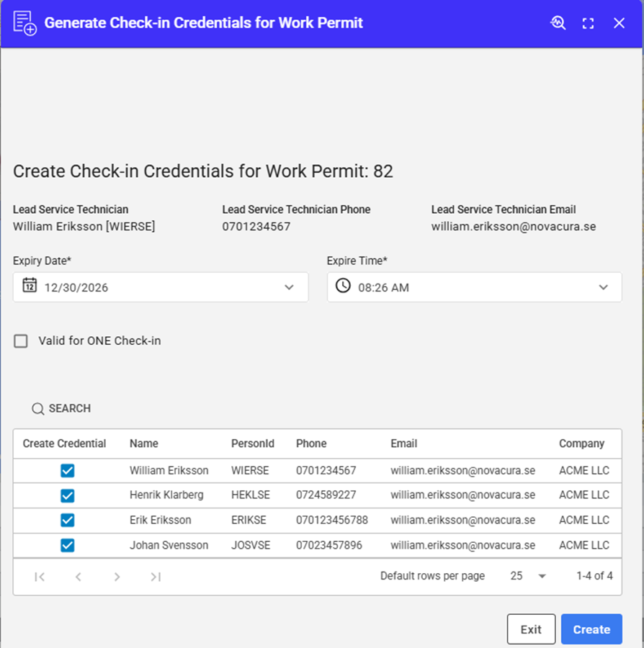Click the clock icon in Expire Time
644x648 pixels.
(344, 287)
